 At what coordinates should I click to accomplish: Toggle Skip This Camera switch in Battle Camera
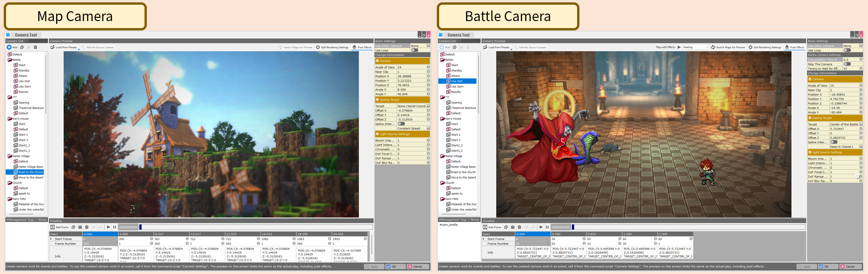click(847, 64)
